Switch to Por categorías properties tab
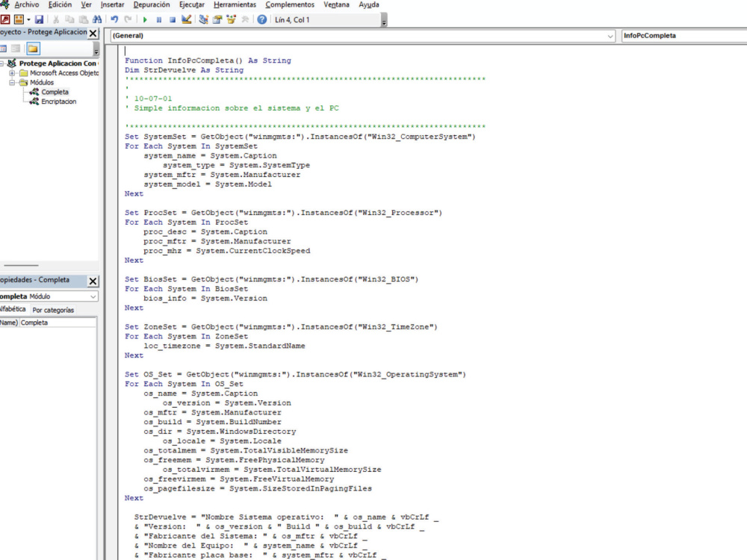This screenshot has width=747, height=560. coord(53,310)
